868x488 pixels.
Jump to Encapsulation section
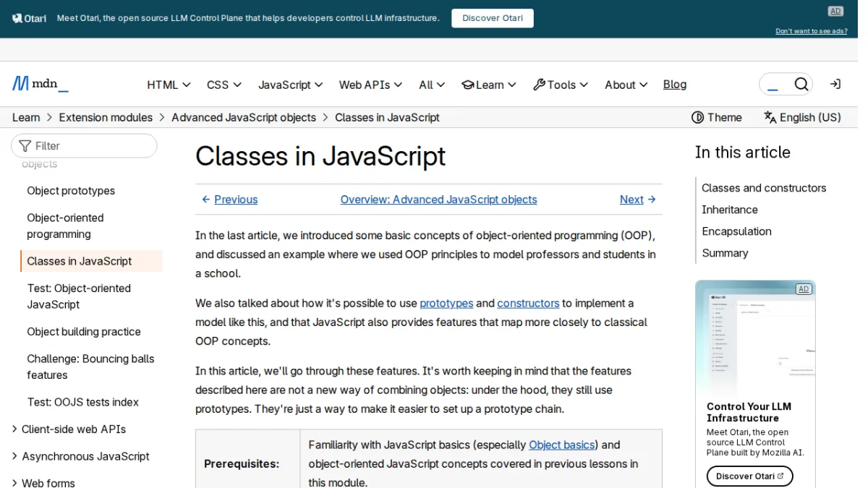click(736, 231)
